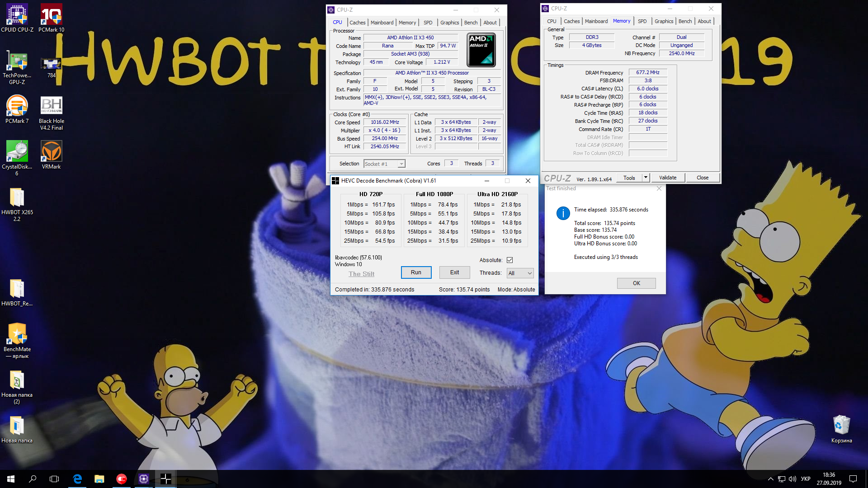868x488 pixels.
Task: Open the notification center icon
Action: 853,479
